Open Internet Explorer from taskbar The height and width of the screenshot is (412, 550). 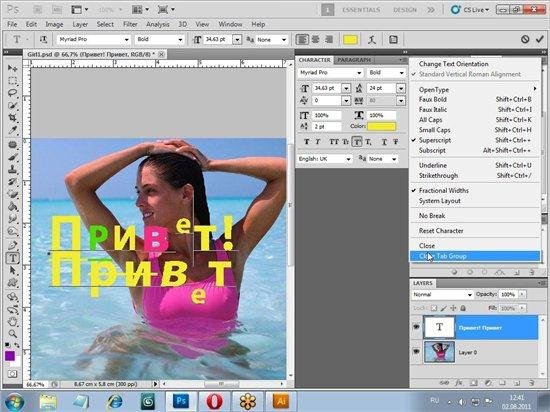point(115,401)
